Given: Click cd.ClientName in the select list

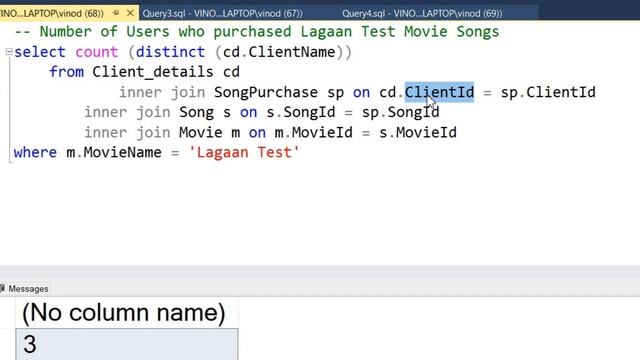Looking at the screenshot, I should 279,52.
